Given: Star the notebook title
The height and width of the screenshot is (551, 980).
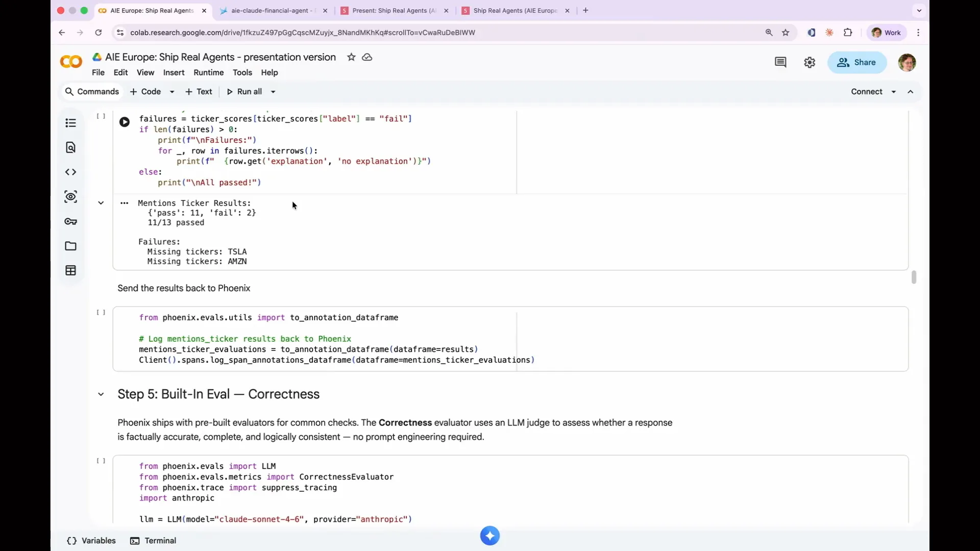Looking at the screenshot, I should (351, 57).
